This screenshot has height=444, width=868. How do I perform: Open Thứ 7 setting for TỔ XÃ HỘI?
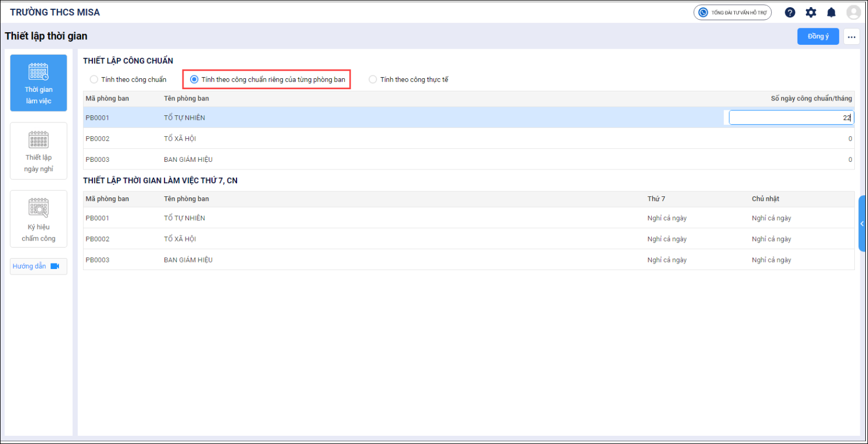pos(667,239)
